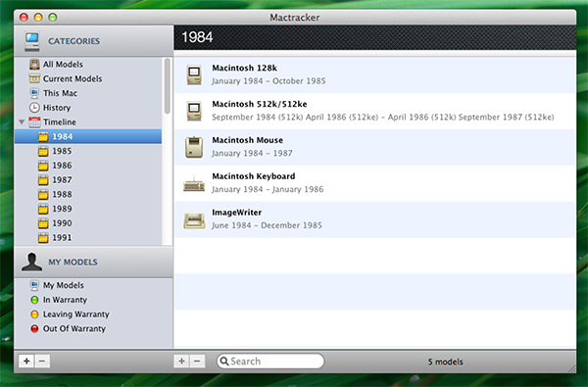
Task: Show Leaving Warranty models
Action: [x=93, y=314]
